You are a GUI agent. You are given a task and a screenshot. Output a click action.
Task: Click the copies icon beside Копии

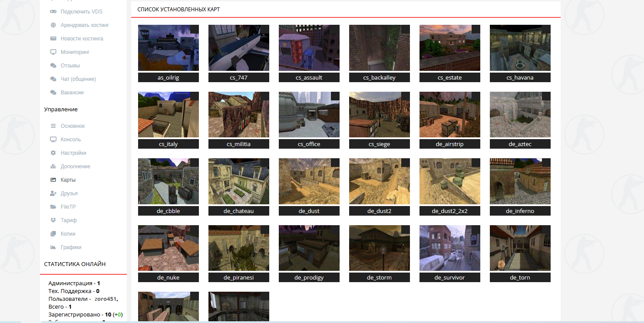pos(53,234)
